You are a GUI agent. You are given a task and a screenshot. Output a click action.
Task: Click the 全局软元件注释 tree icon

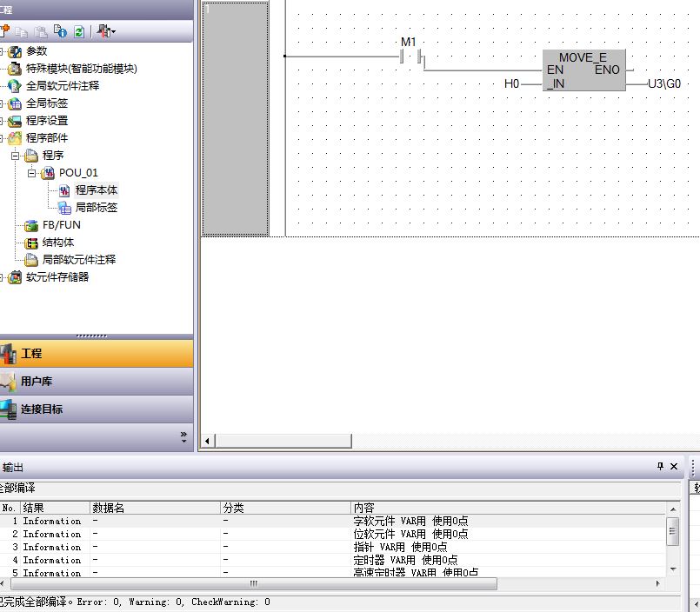point(15,86)
